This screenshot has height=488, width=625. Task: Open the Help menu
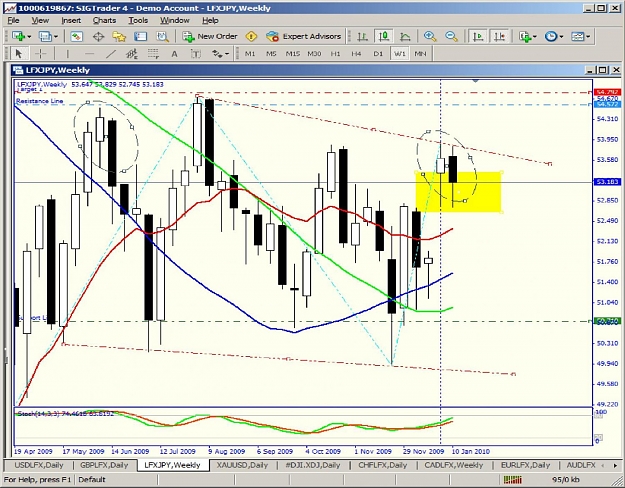click(x=210, y=20)
